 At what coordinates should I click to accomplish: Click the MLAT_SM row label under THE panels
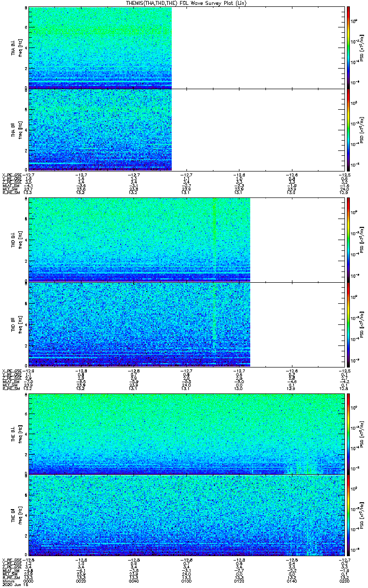pos(11,570)
